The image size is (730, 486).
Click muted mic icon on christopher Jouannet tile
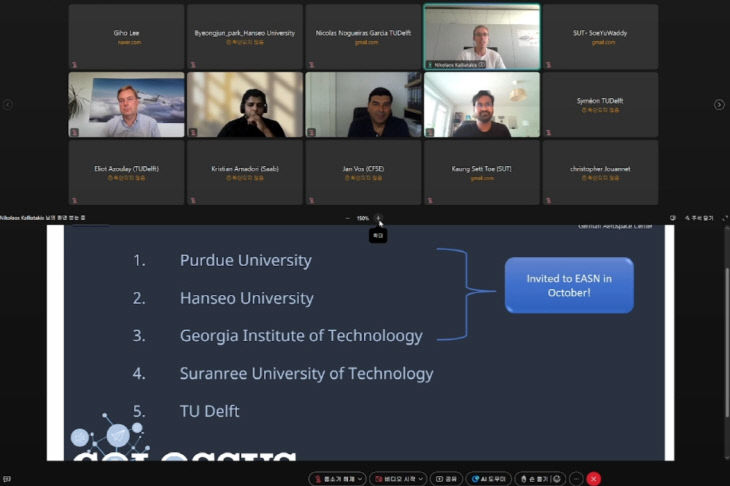coord(548,201)
